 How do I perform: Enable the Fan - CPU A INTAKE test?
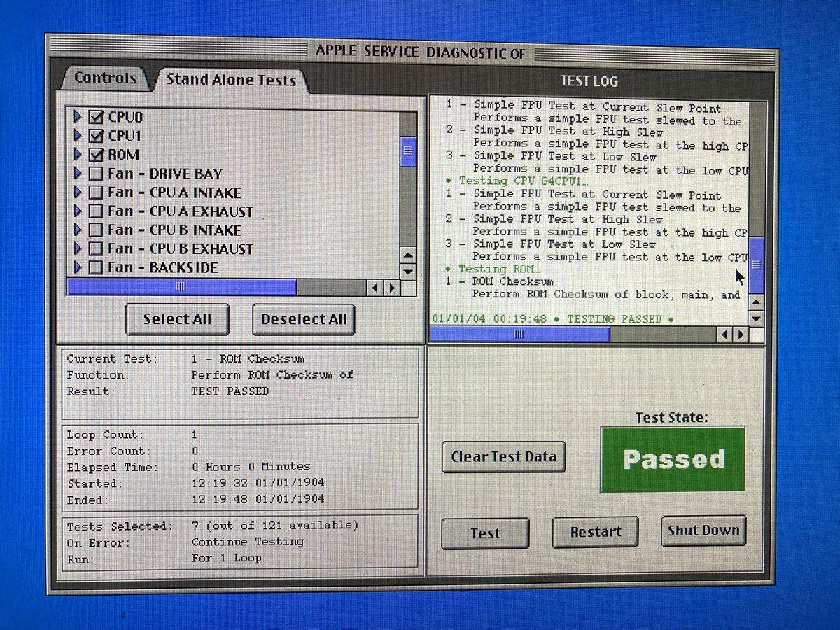pos(95,192)
